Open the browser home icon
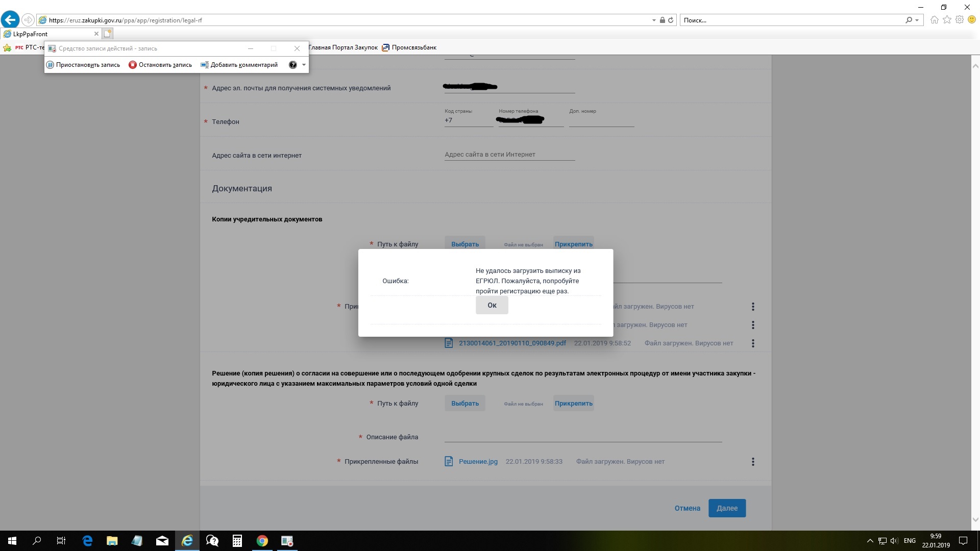The height and width of the screenshot is (551, 980). pos(934,20)
